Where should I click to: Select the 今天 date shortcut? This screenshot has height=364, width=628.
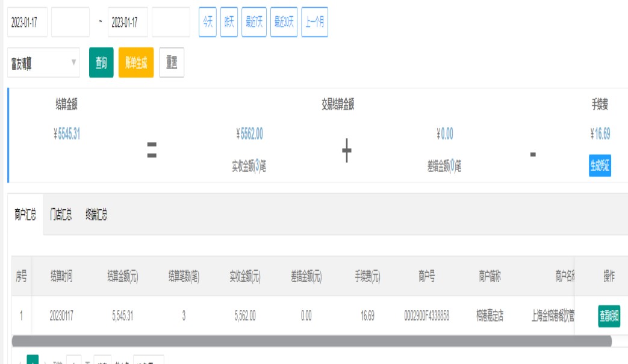click(208, 22)
